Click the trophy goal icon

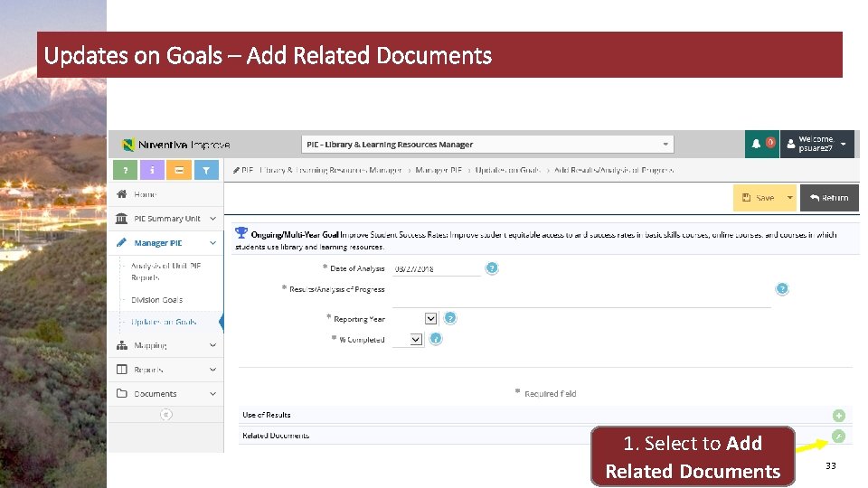[241, 233]
